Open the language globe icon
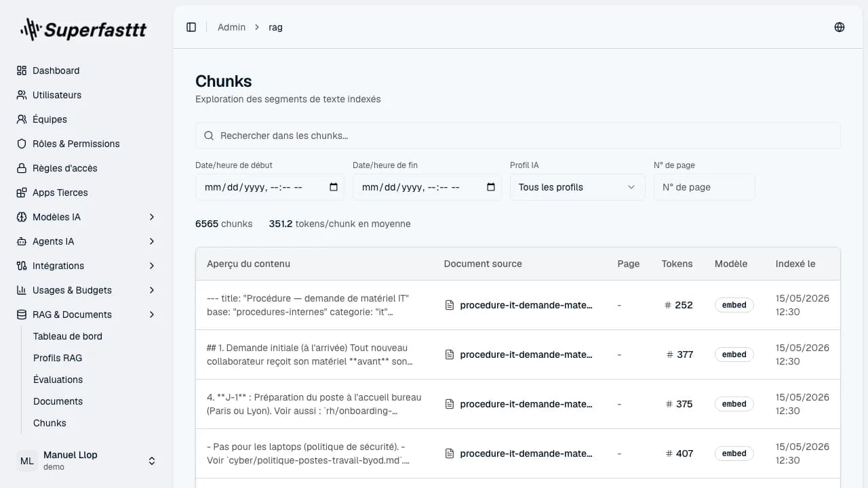The height and width of the screenshot is (488, 868). coord(840,27)
